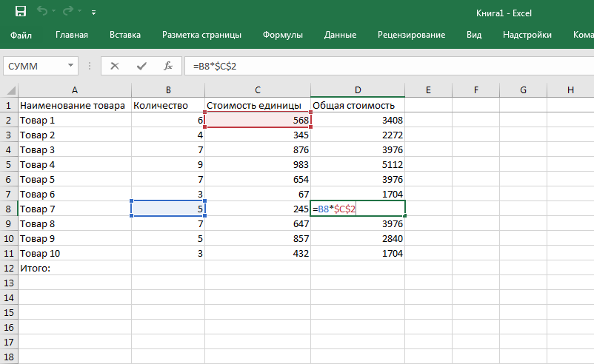This screenshot has height=364, width=594.
Task: Click cell Товар 1
Action: 75,121
